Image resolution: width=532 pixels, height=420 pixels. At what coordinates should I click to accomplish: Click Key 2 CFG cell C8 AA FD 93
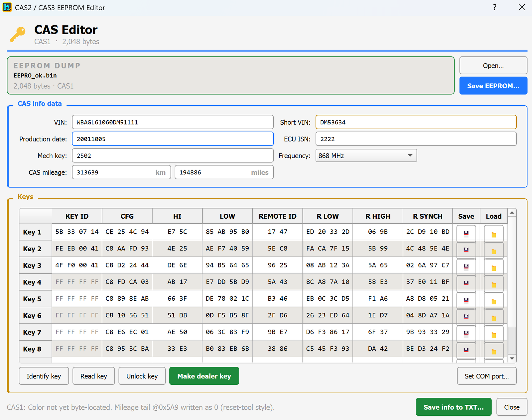(x=127, y=248)
